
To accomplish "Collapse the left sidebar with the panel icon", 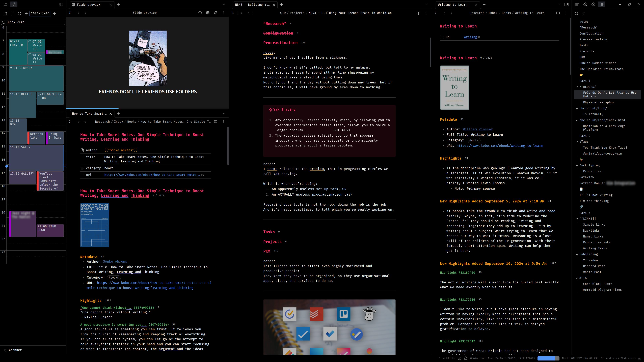I will point(61,4).
